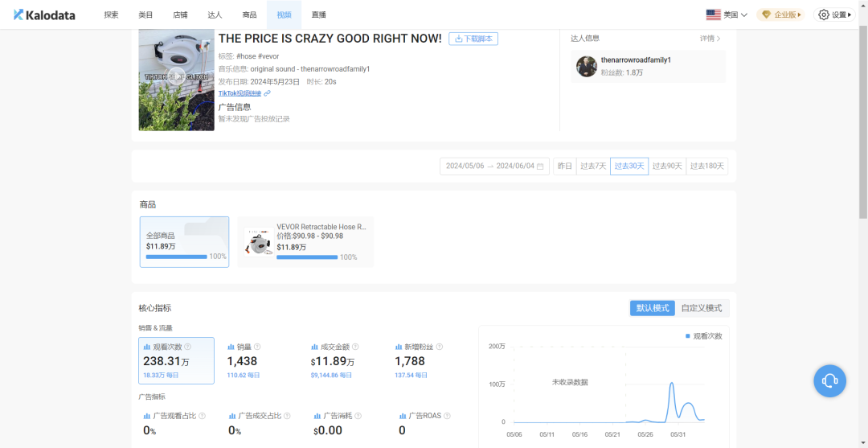
Task: Play the hose reel video thumbnail
Action: click(x=176, y=76)
